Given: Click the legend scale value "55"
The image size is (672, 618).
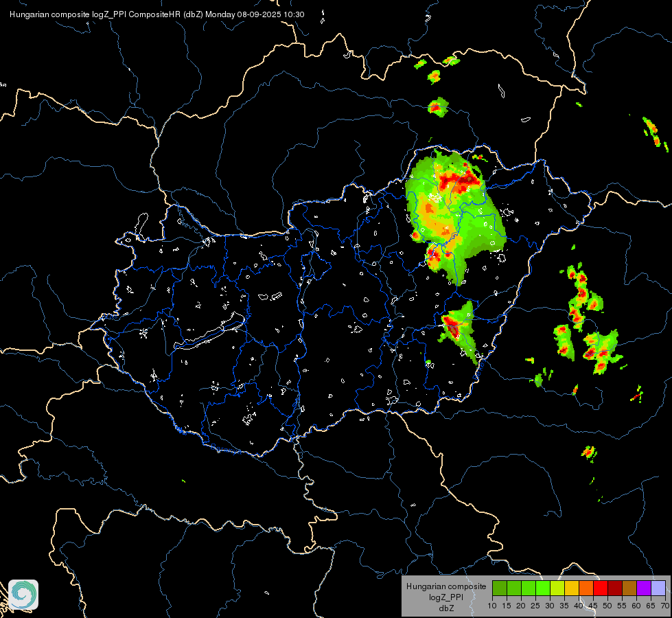Looking at the screenshot, I should pyautogui.click(x=622, y=606).
